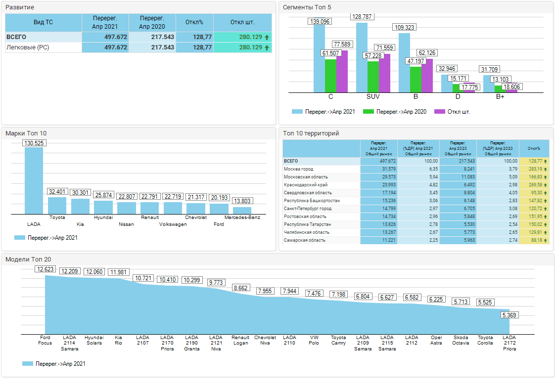Toggle legend entry in Марки Топ 10 chart
This screenshot has width=555, height=392.
click(20, 238)
